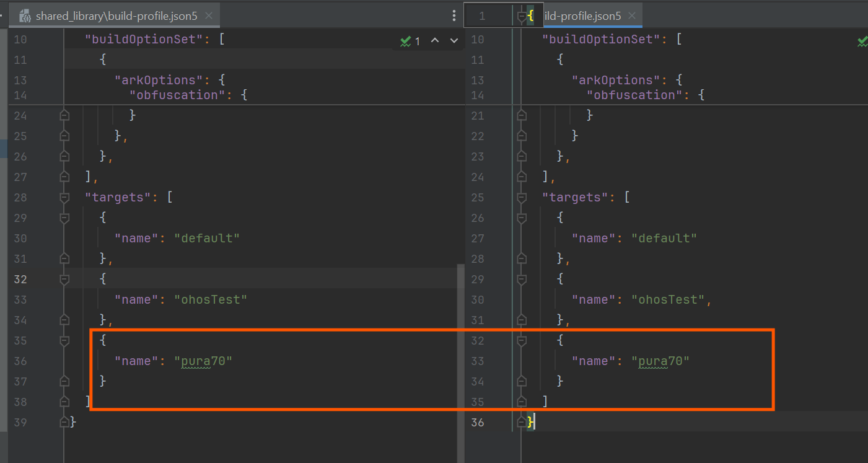
Task: Close the right pane build-profile.json5 tab
Action: click(633, 16)
